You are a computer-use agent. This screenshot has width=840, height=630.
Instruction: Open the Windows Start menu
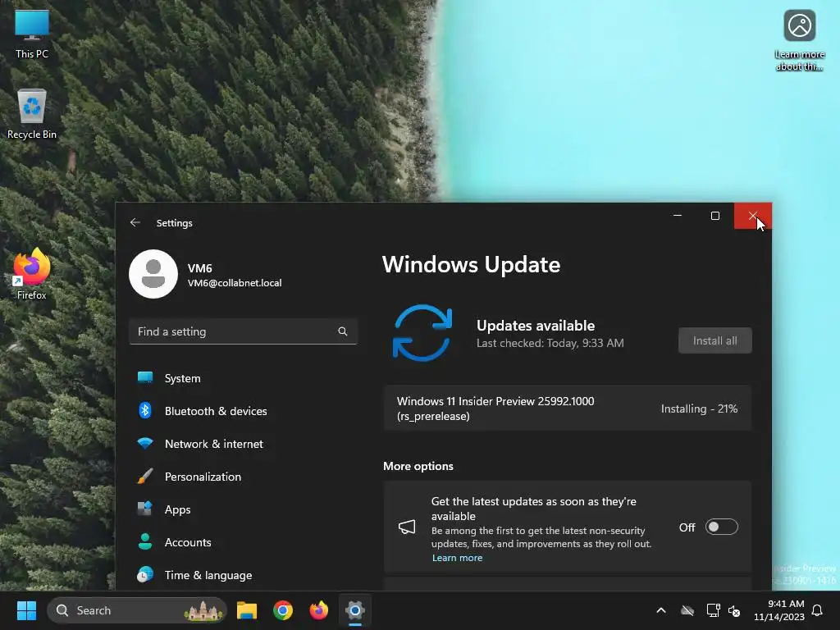tap(26, 610)
